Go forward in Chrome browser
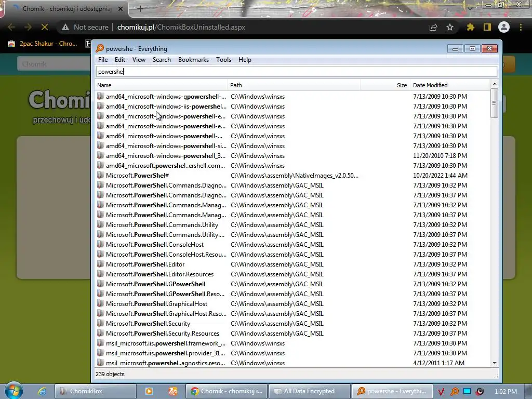532x399 pixels. 28,27
